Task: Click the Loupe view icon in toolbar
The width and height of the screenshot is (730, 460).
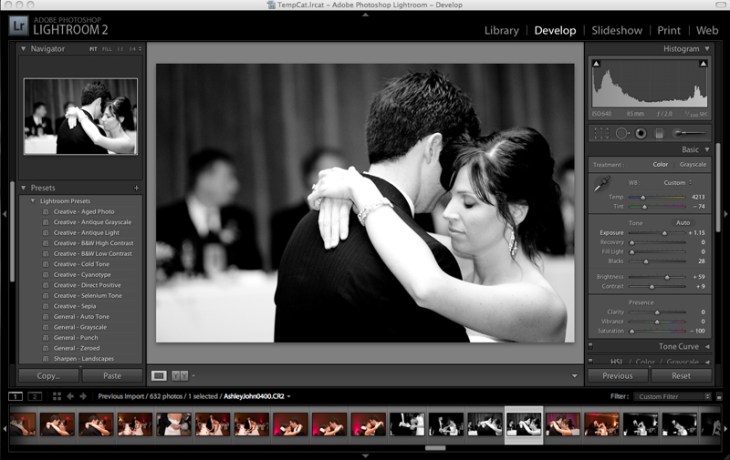Action: [x=159, y=376]
